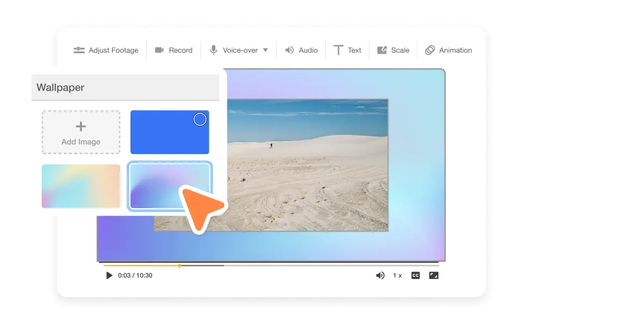Select the Animation tool

click(x=449, y=50)
